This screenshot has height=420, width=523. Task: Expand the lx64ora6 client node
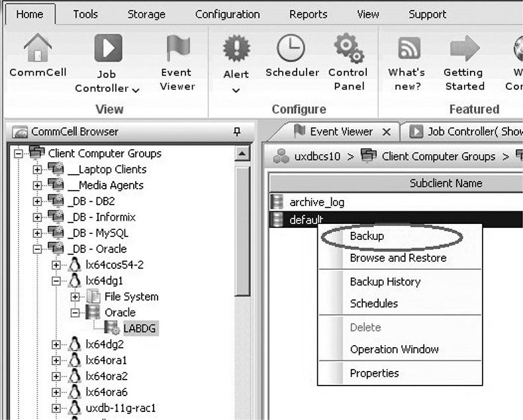(56, 392)
